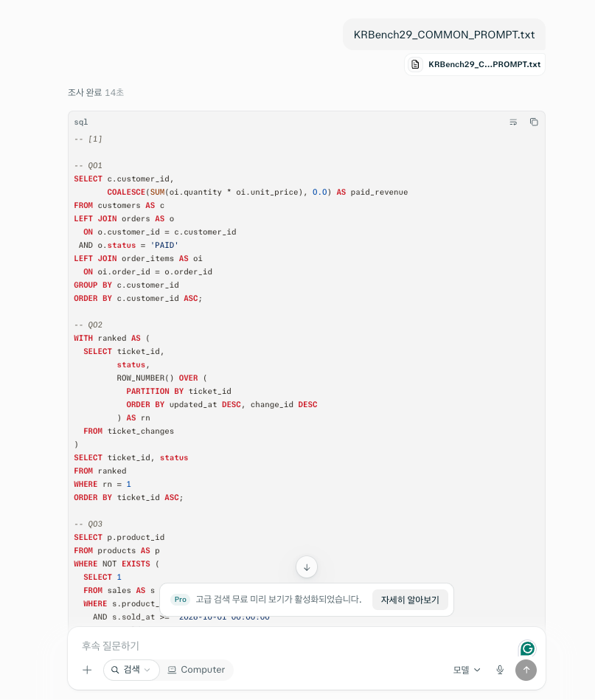Click the 'FROM ticket_changes' line

pyautogui.click(x=128, y=431)
